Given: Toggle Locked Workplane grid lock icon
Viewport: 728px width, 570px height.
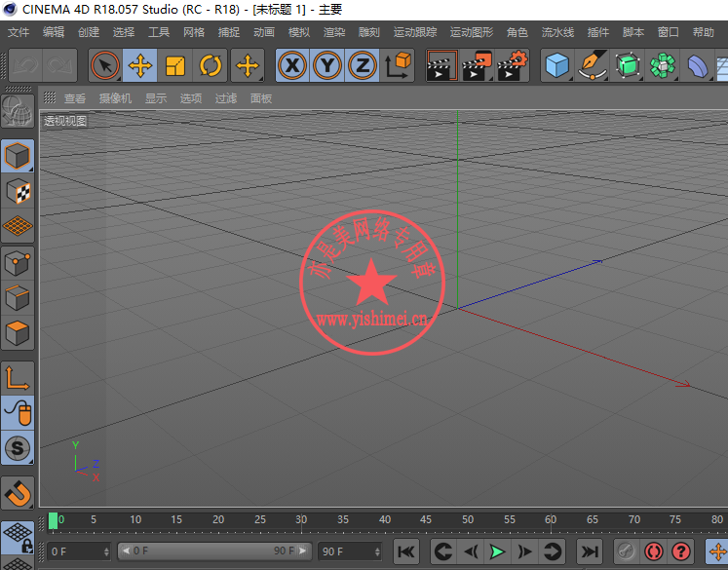Looking at the screenshot, I should (18, 537).
